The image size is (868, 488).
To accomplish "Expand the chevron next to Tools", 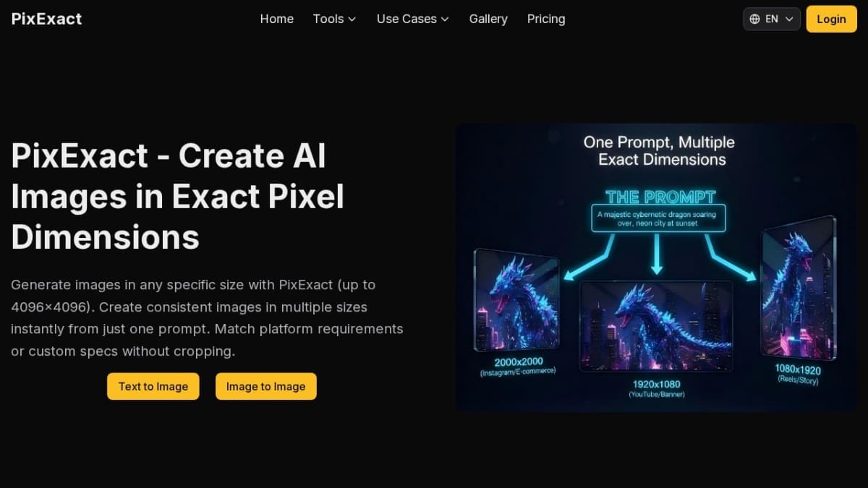I will point(352,20).
